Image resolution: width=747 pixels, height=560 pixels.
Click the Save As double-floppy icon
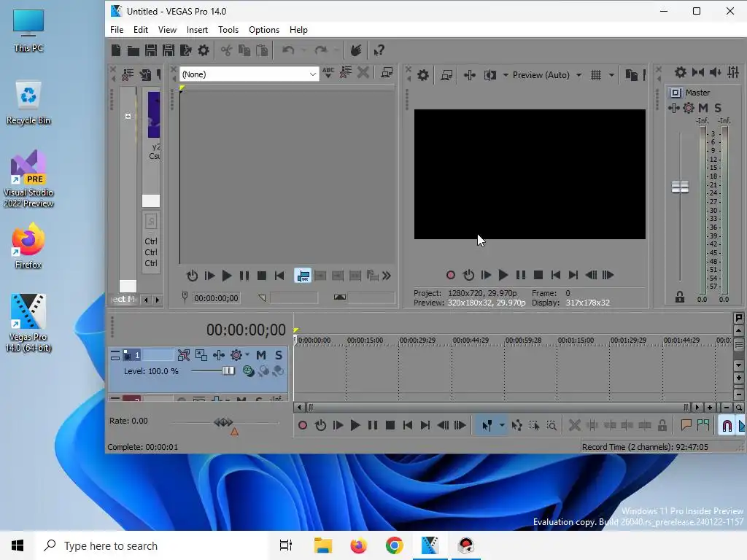click(169, 50)
